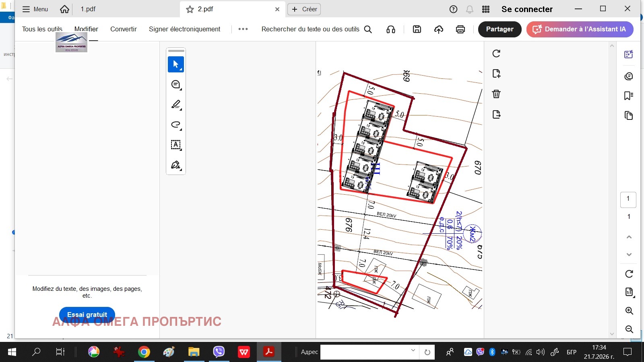Open the Windows notification center
Screen dimensions: 644x362
627,352
